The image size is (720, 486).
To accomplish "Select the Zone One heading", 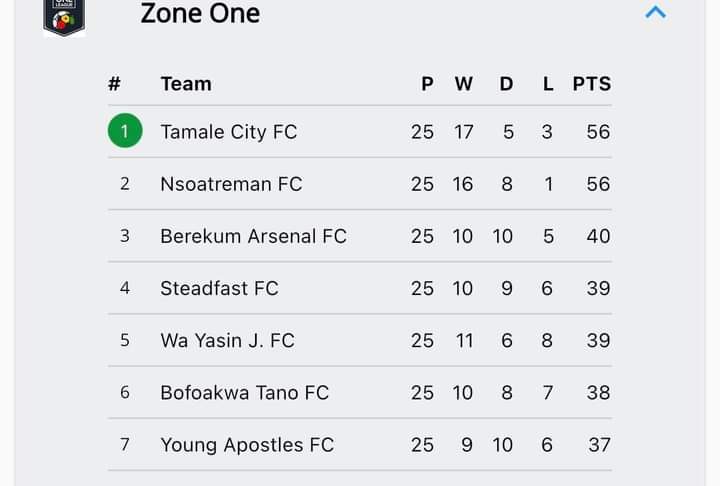I will pos(200,13).
